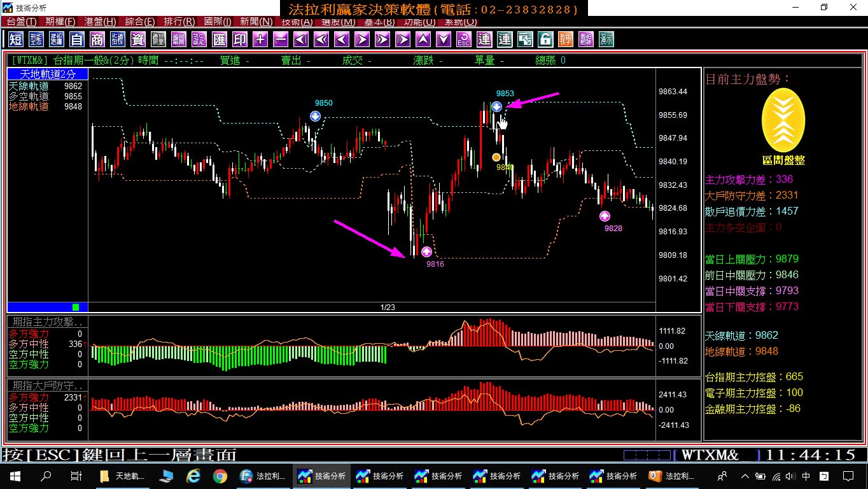Click the 短 toolbar icon
The height and width of the screenshot is (489, 868).
point(16,39)
